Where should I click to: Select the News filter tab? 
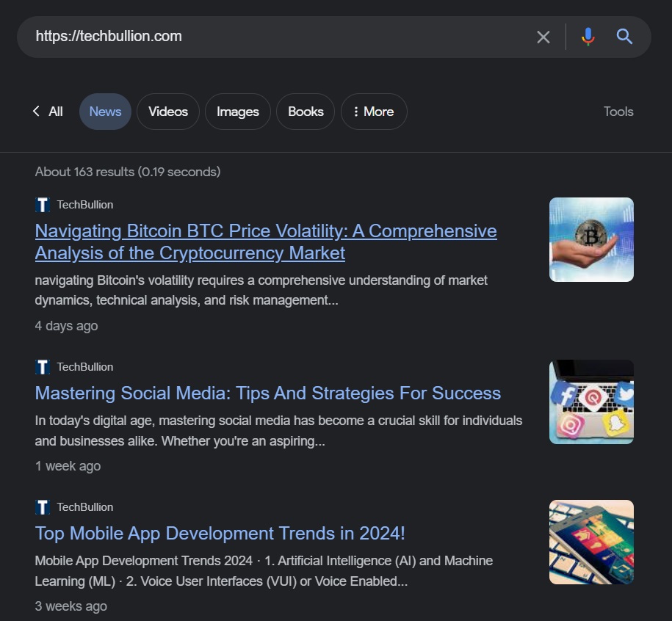(105, 112)
